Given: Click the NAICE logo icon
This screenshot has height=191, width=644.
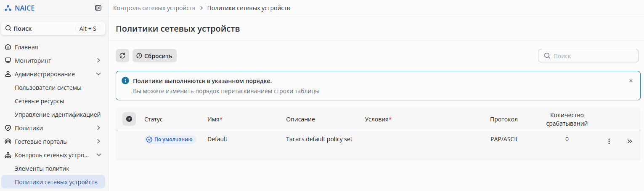Looking at the screenshot, I should (8, 8).
